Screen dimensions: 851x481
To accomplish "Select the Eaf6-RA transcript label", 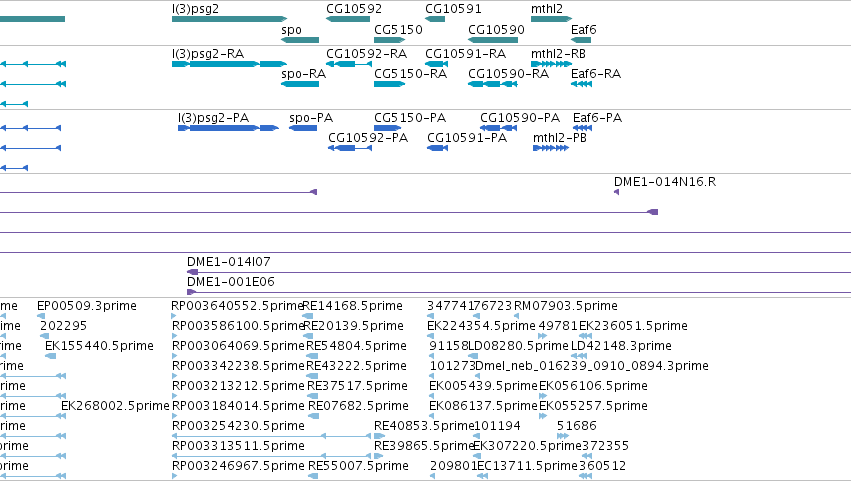I will tap(596, 74).
